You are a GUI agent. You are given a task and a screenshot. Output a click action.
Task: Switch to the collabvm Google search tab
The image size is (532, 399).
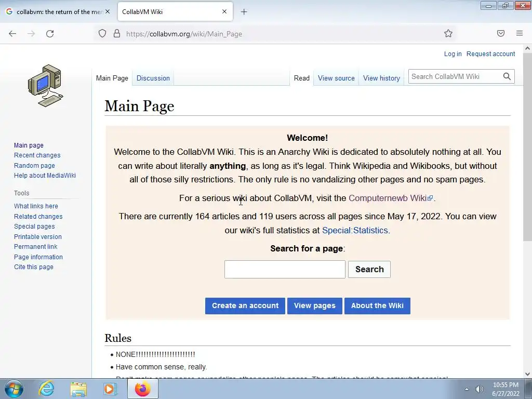(x=58, y=11)
